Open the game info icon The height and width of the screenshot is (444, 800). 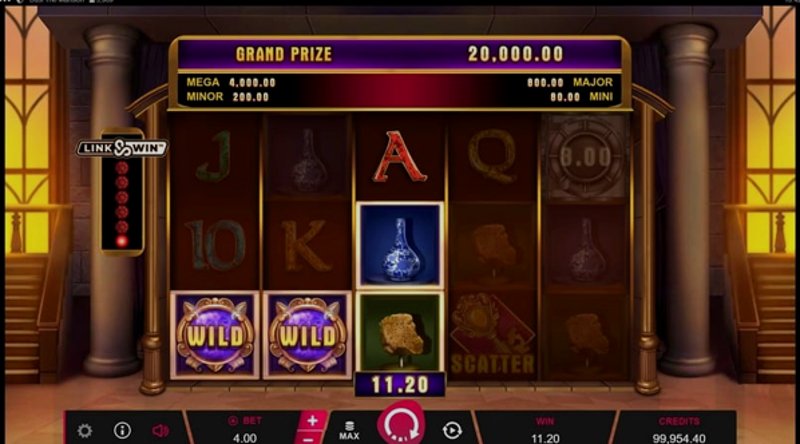point(122,430)
